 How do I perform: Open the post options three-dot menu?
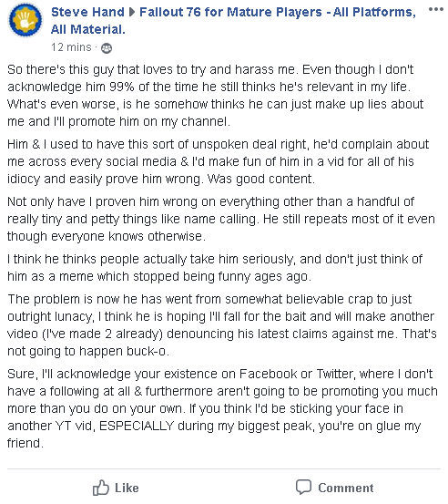436,9
